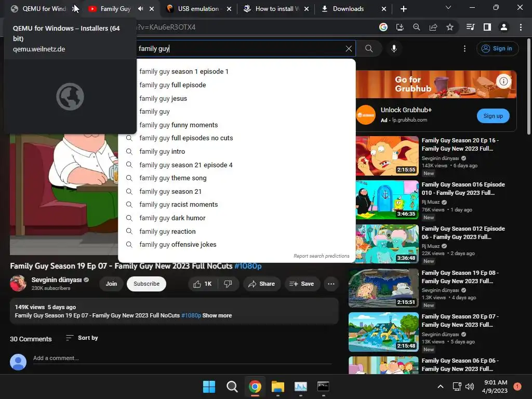Switch to USB emulation tab

click(198, 9)
